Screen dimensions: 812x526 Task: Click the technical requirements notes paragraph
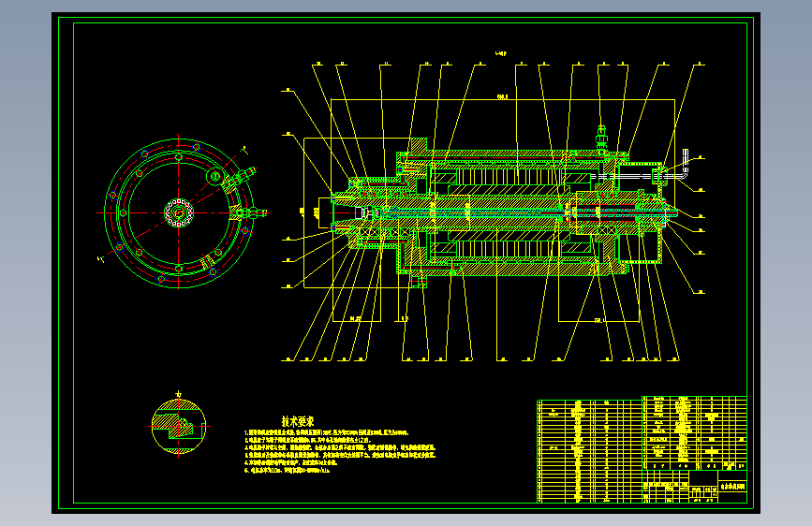point(340,451)
